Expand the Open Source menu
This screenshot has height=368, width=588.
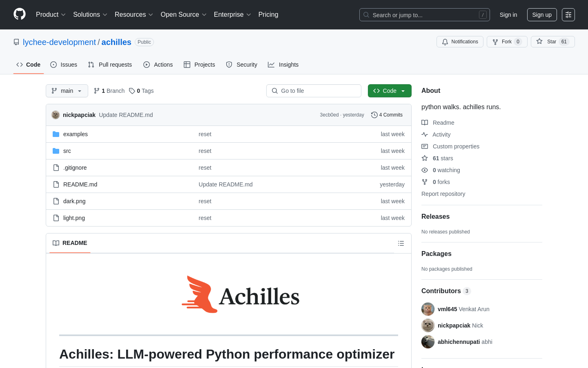coord(183,15)
